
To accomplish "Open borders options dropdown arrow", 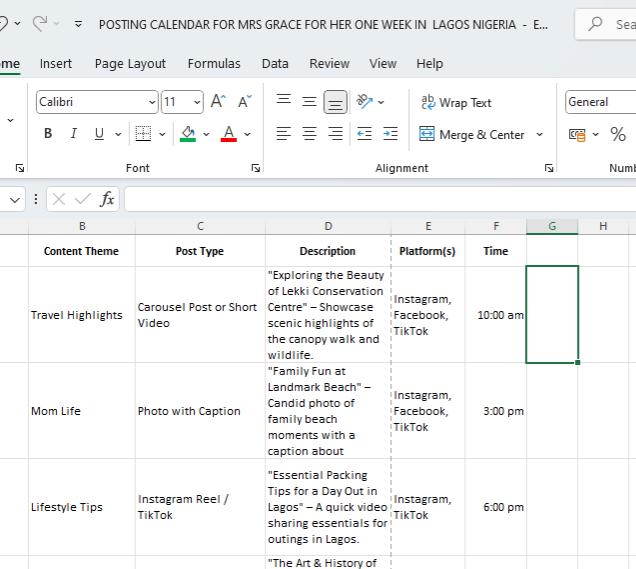I will [x=162, y=134].
